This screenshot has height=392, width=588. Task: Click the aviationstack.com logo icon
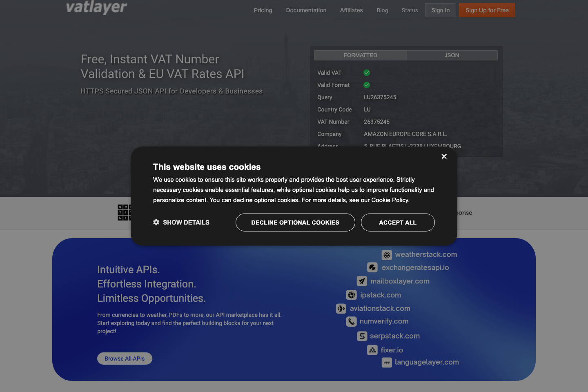(x=341, y=309)
